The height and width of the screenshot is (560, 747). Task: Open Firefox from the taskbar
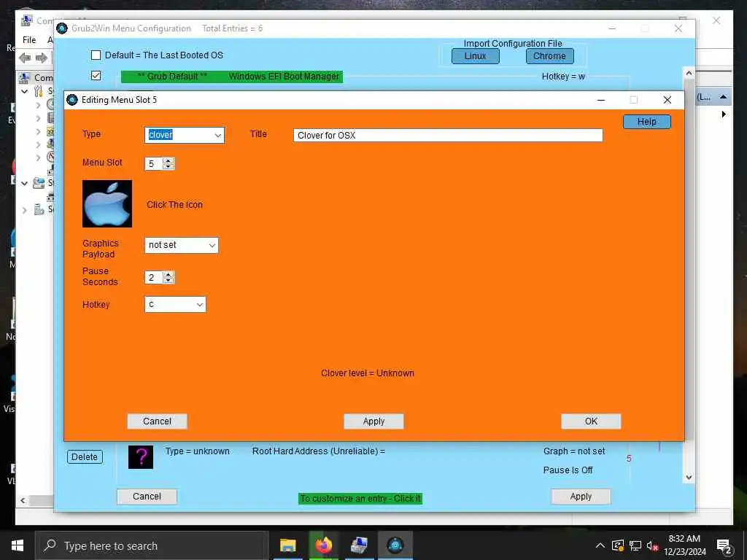tap(323, 545)
